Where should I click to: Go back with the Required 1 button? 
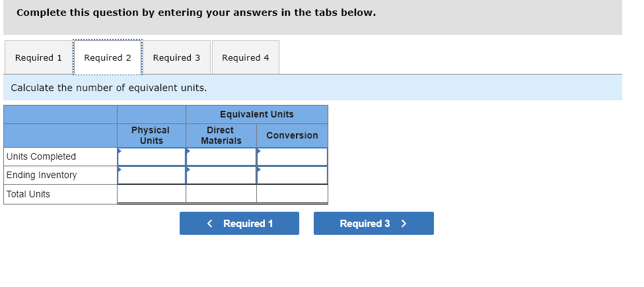(x=240, y=224)
